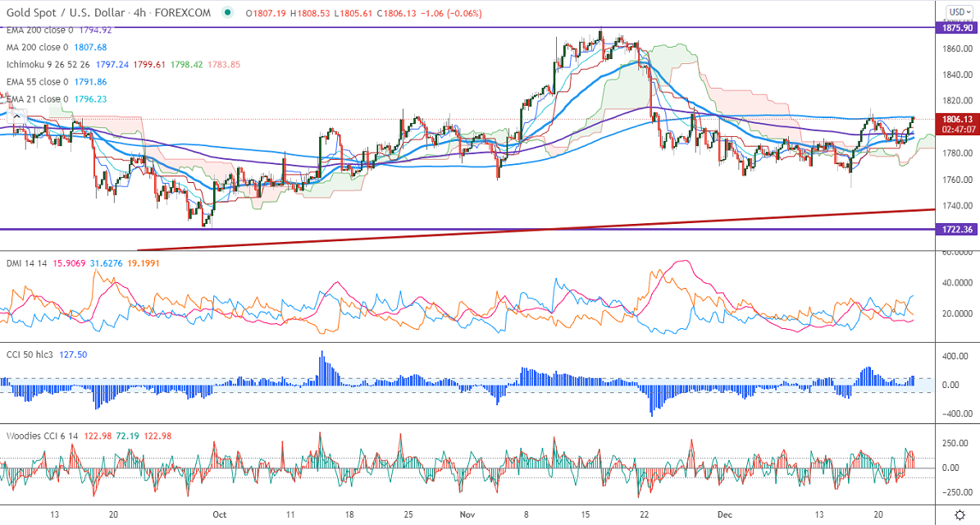Click Ichimoku value 1797.24
The width and height of the screenshot is (980, 525).
point(112,64)
